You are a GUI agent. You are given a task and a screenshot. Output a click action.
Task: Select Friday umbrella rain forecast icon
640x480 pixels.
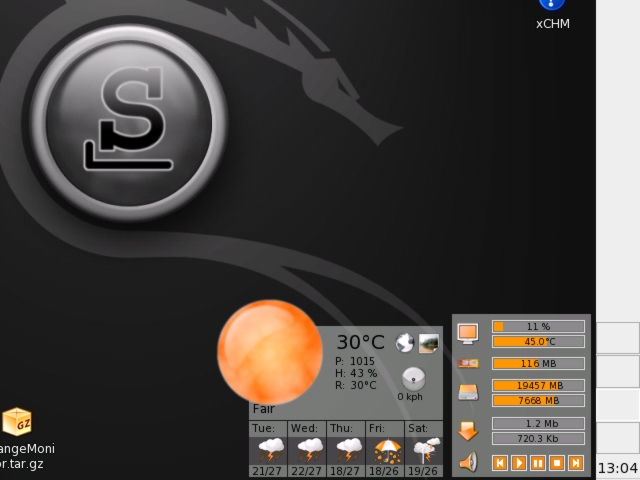coord(387,451)
